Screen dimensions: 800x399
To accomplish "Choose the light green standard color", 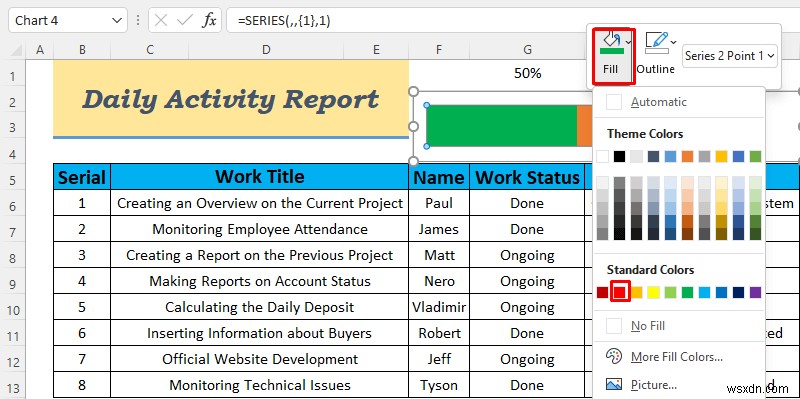I will [x=670, y=292].
